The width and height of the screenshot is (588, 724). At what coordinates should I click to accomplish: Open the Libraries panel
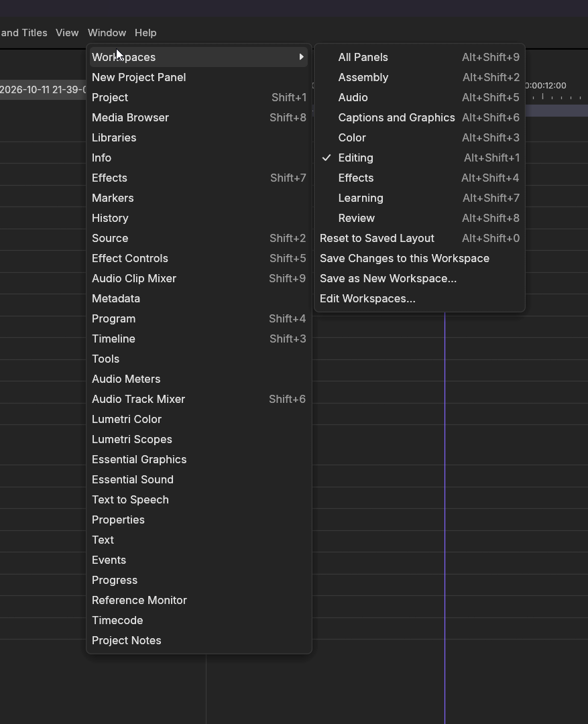point(198,137)
